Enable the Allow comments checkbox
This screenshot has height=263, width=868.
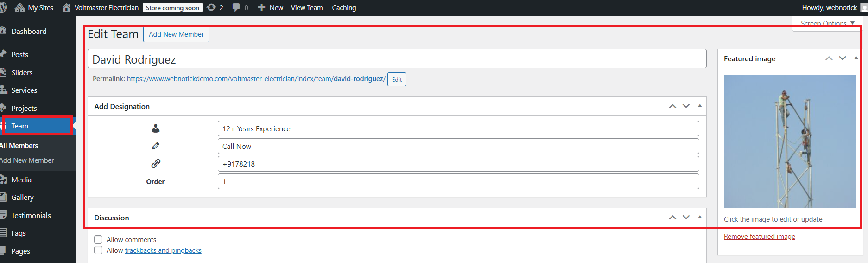pos(98,239)
